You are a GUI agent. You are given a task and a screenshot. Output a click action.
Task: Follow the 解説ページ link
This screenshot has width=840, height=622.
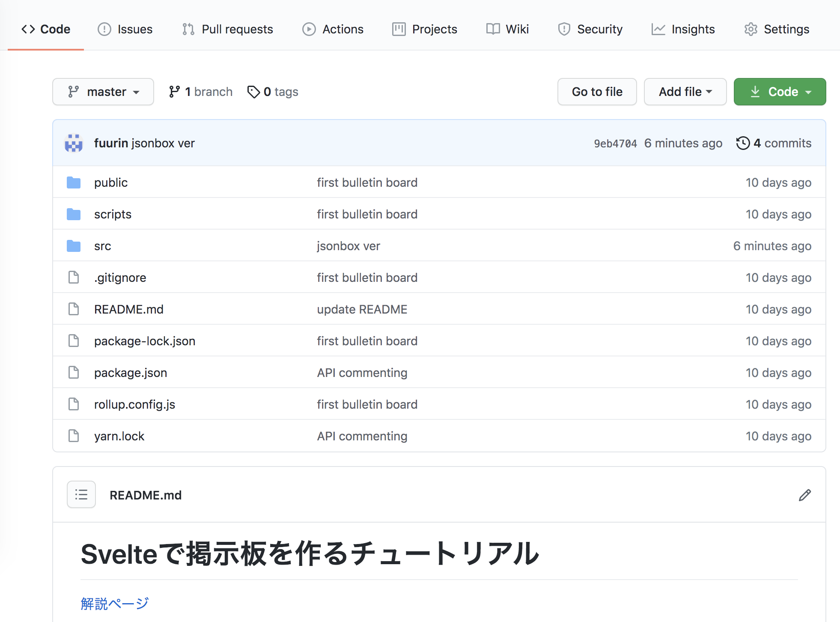click(114, 604)
